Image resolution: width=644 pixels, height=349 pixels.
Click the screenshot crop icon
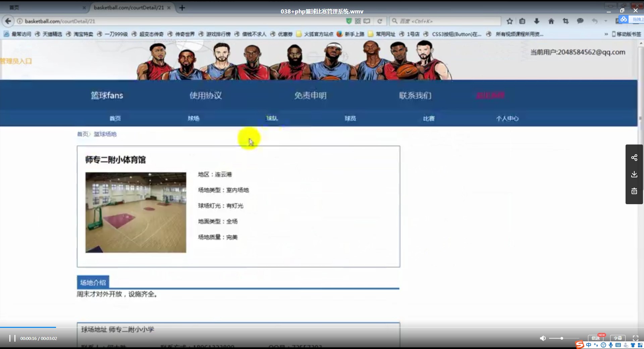pyautogui.click(x=566, y=21)
